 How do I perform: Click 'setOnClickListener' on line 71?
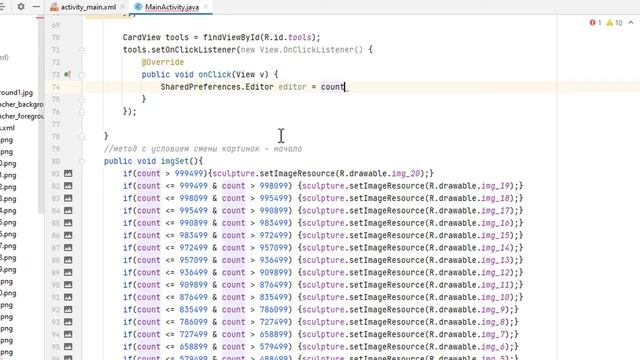(x=194, y=50)
